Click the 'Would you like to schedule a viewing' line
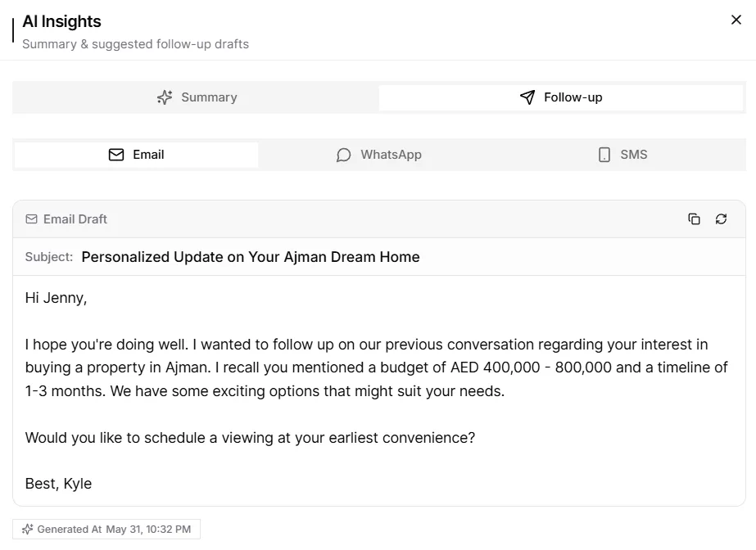This screenshot has width=756, height=550. pos(250,437)
